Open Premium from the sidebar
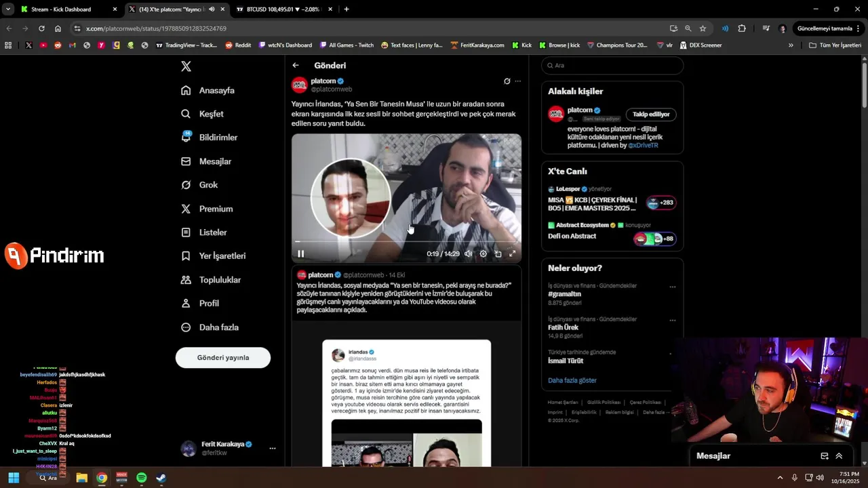The height and width of the screenshot is (488, 868). pyautogui.click(x=207, y=209)
